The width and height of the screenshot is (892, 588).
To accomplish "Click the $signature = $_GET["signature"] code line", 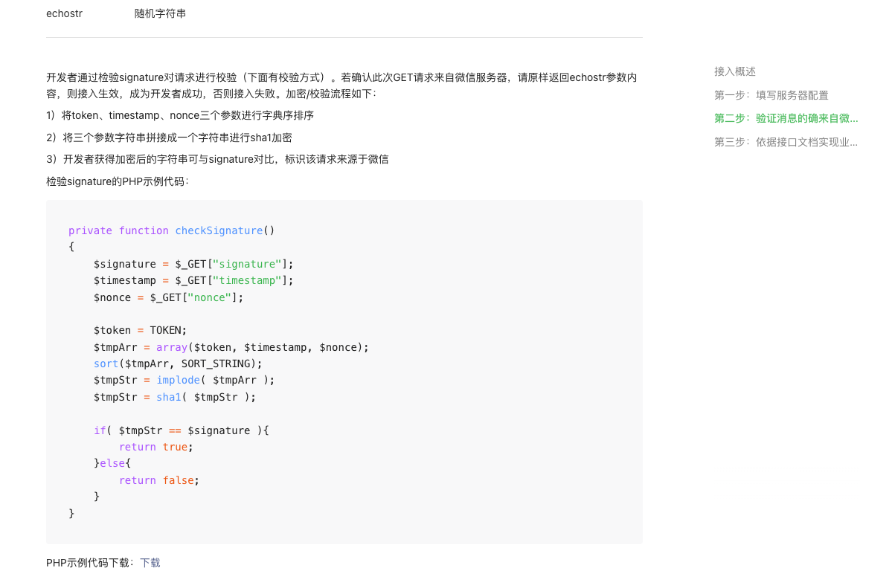I will click(193, 264).
